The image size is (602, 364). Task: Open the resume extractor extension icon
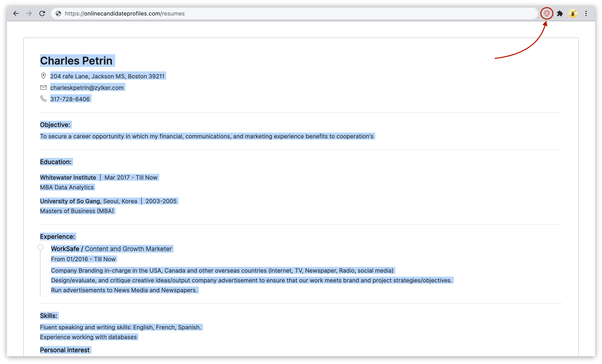[546, 13]
